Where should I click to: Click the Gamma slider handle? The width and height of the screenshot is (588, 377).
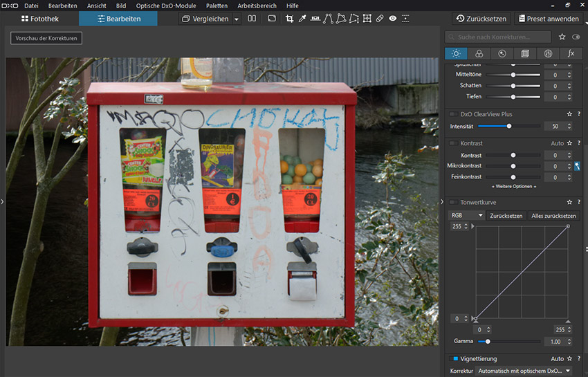point(488,341)
